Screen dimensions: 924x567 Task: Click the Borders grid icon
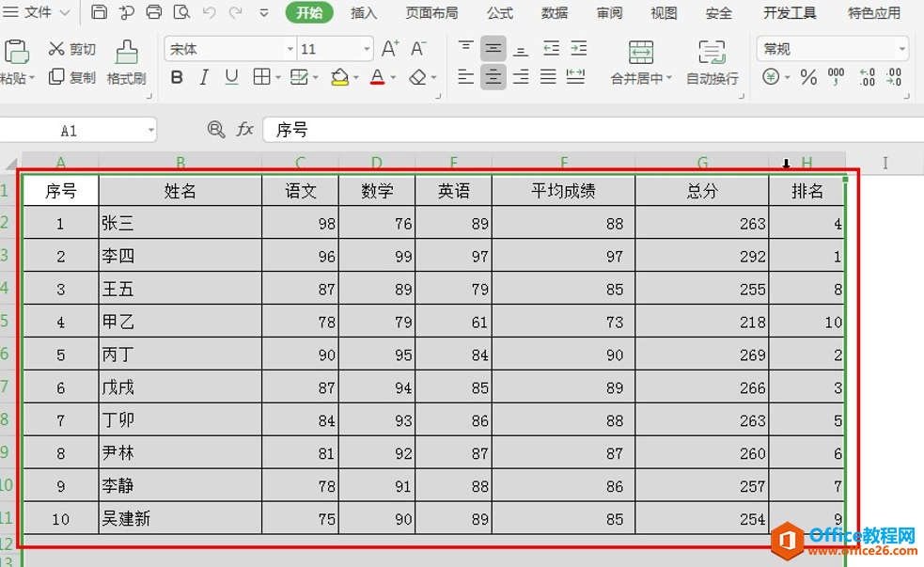point(261,76)
